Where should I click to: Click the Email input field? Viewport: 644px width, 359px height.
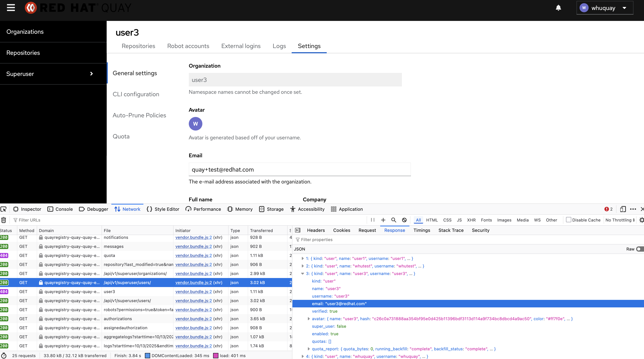coord(300,170)
